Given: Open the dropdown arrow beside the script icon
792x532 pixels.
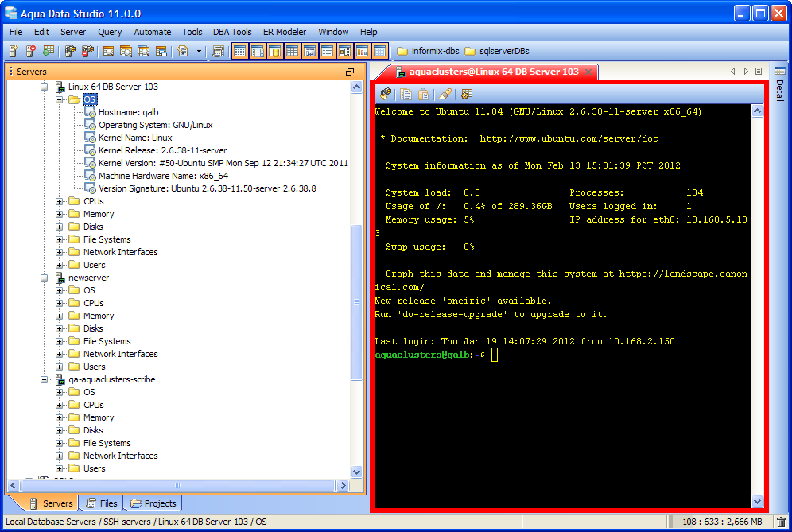Looking at the screenshot, I should tap(199, 51).
